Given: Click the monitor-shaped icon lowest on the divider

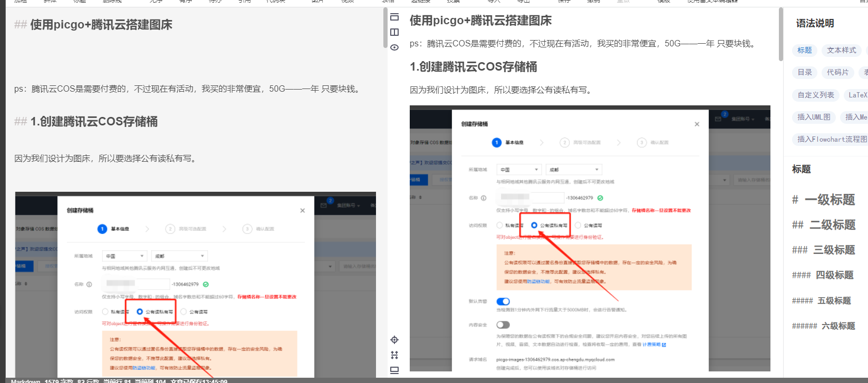Looking at the screenshot, I should (x=394, y=370).
